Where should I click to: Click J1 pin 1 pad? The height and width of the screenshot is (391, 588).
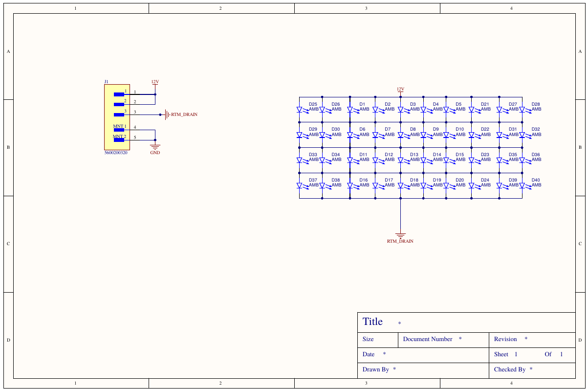119,94
